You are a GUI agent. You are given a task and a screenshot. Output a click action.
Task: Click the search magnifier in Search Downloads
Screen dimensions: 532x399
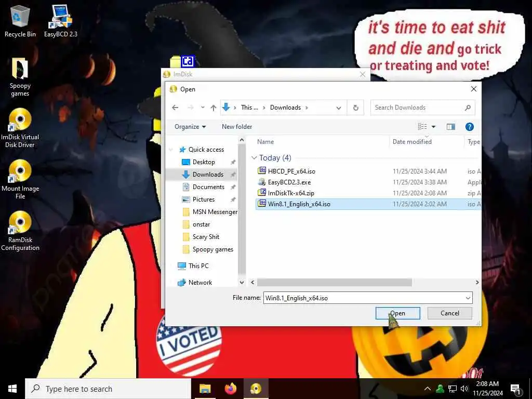coord(468,108)
